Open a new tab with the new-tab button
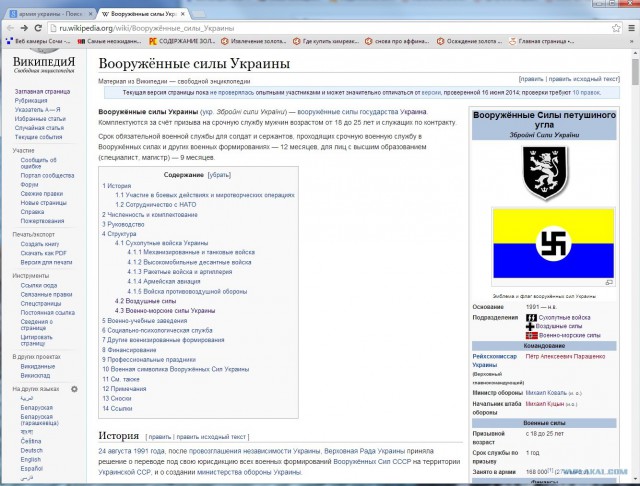 (198, 14)
